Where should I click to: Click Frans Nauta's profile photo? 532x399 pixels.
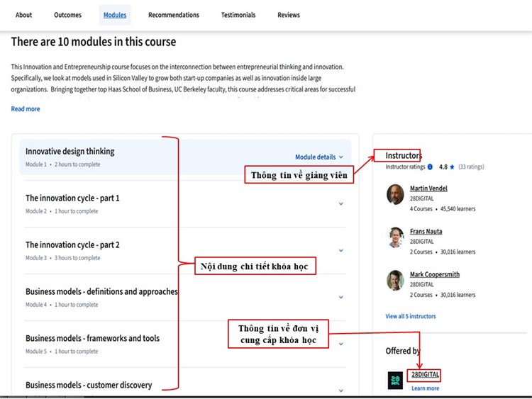click(396, 237)
